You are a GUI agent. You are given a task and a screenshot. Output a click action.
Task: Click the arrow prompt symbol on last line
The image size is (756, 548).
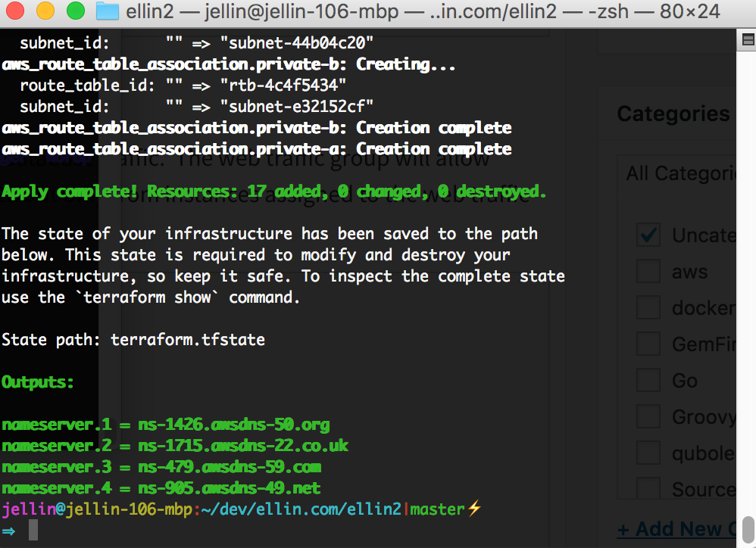[8, 531]
